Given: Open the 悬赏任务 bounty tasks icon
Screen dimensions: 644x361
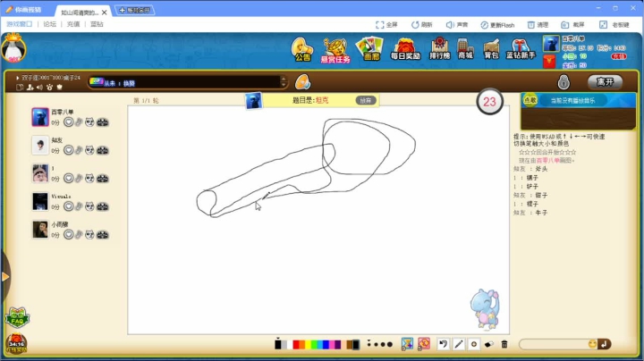Looking at the screenshot, I should pyautogui.click(x=335, y=50).
